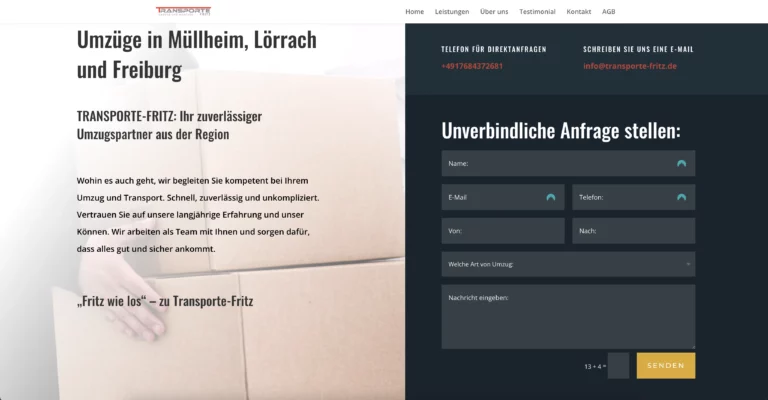Click the slogan Fritz wie los text
Screen dimensions: 768x400
[165, 301]
